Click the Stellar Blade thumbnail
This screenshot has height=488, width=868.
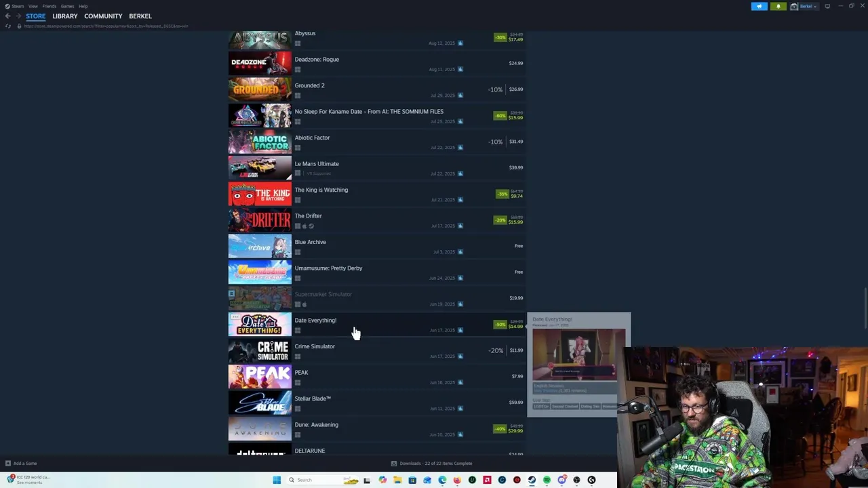(260, 403)
